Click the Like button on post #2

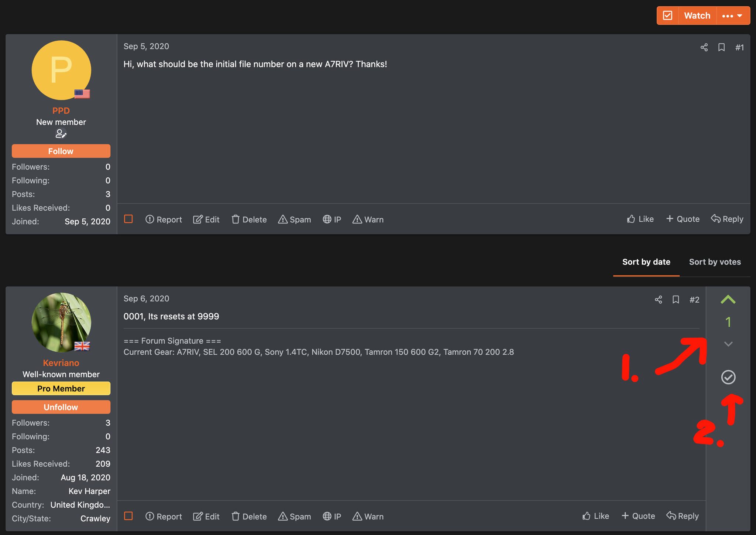(x=596, y=515)
